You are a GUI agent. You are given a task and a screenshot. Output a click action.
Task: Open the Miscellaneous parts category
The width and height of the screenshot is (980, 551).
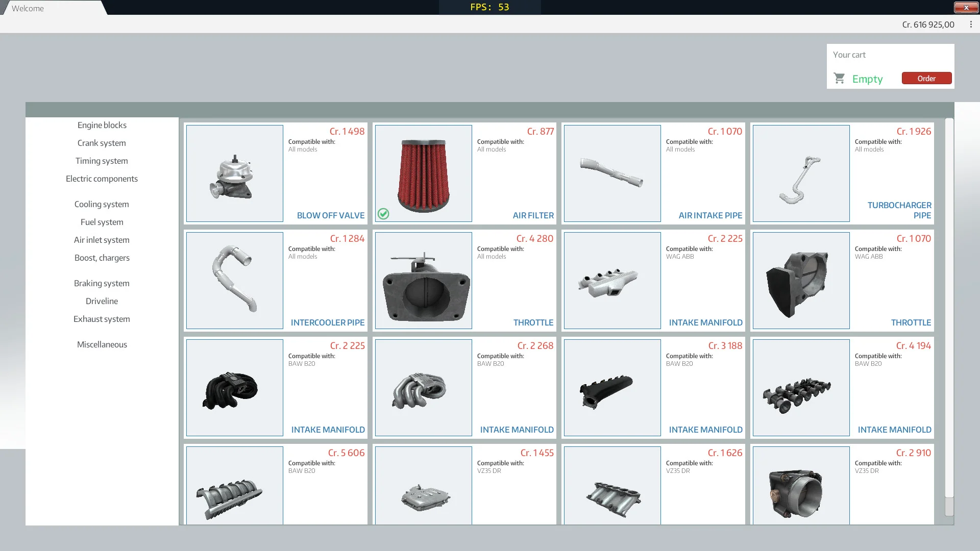click(x=102, y=344)
